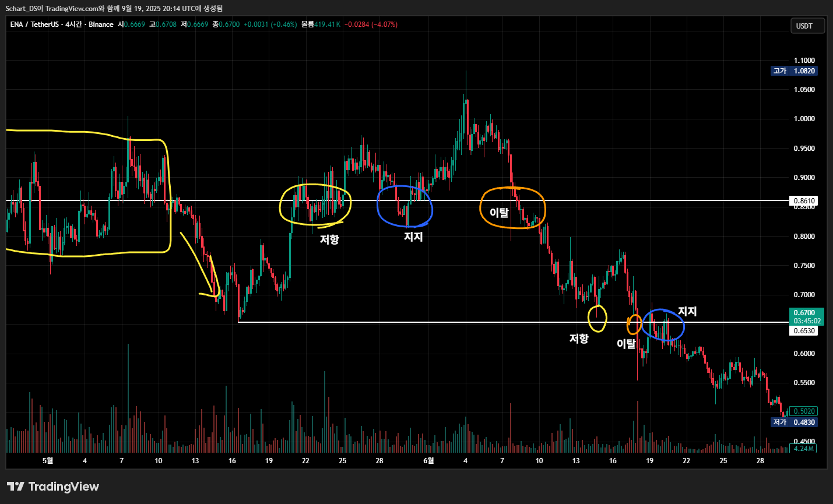Click the 저가 0.4830 low price label
The image size is (833, 504).
pyautogui.click(x=794, y=422)
